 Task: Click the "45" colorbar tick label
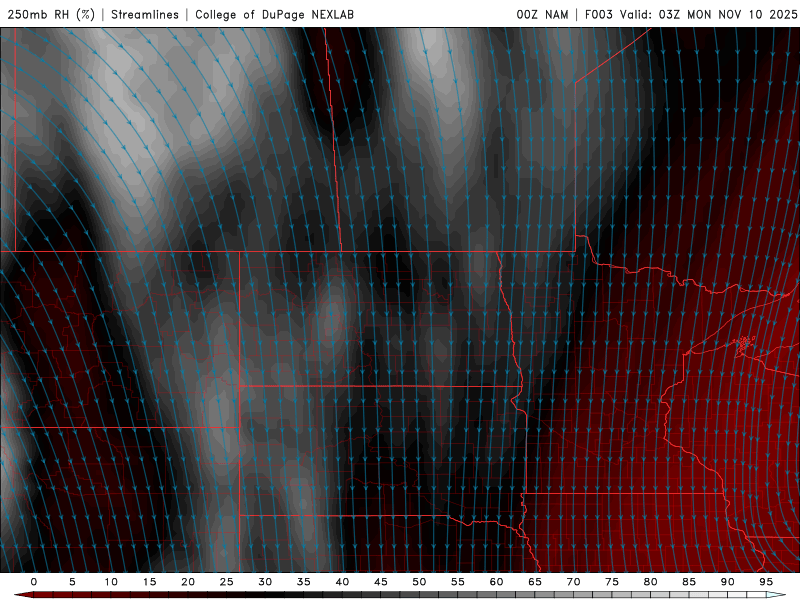[x=381, y=582]
